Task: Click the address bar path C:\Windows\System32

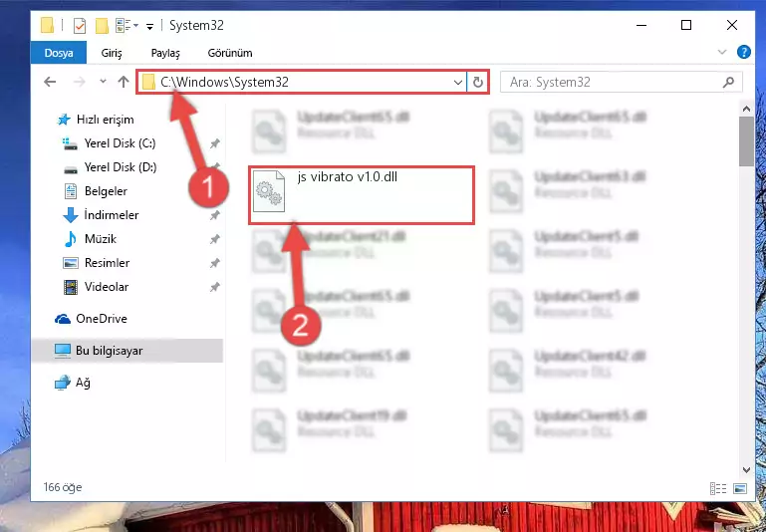Action: coord(225,82)
